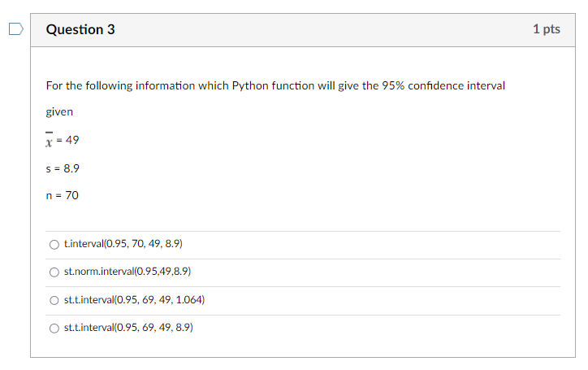The height and width of the screenshot is (370, 588).
Task: Click the gray question header bar
Action: click(x=325, y=29)
